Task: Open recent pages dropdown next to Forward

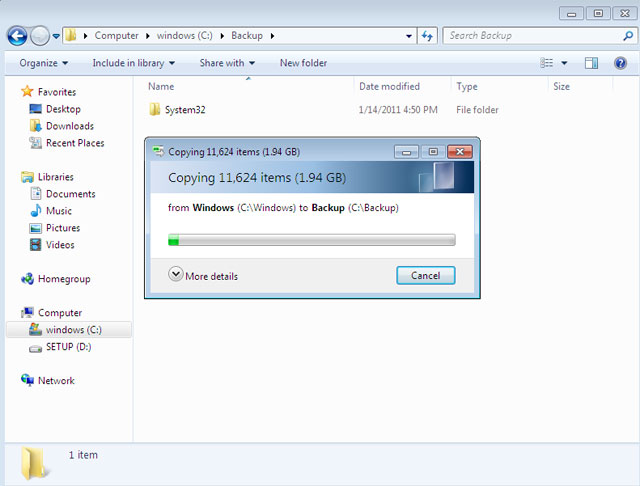Action: coord(56,36)
